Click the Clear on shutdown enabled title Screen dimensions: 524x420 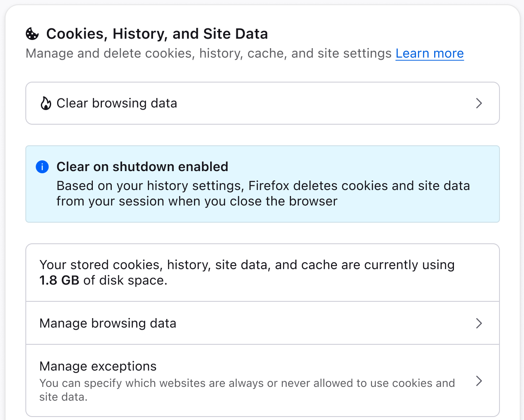coord(142,167)
